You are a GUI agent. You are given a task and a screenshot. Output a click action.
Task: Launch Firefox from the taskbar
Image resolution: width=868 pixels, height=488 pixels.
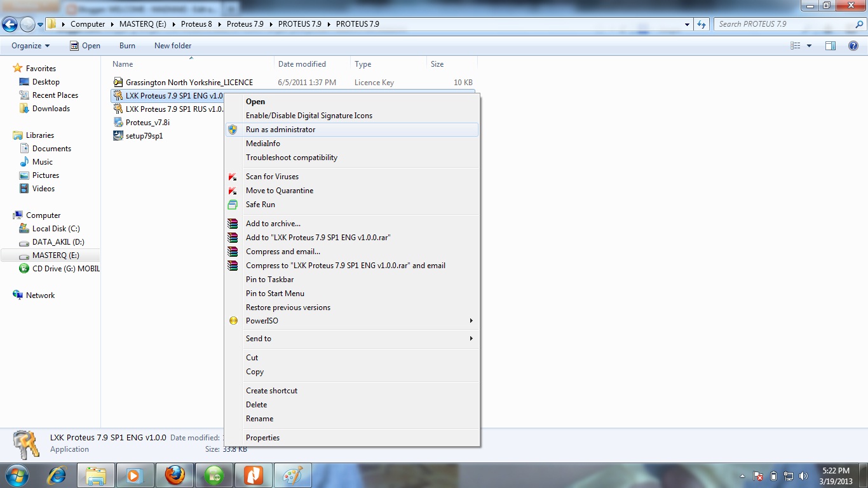click(175, 475)
